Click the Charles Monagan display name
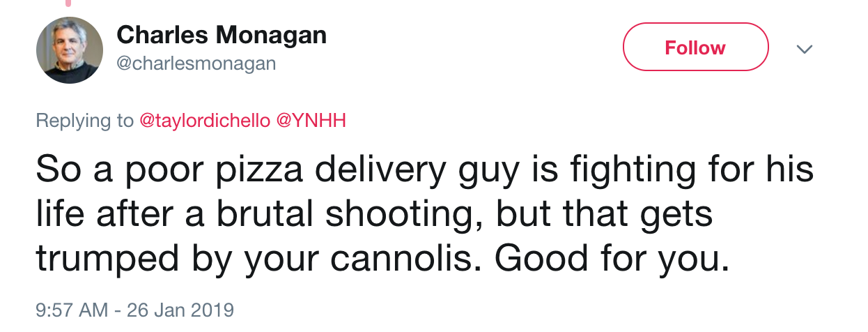 tap(222, 35)
